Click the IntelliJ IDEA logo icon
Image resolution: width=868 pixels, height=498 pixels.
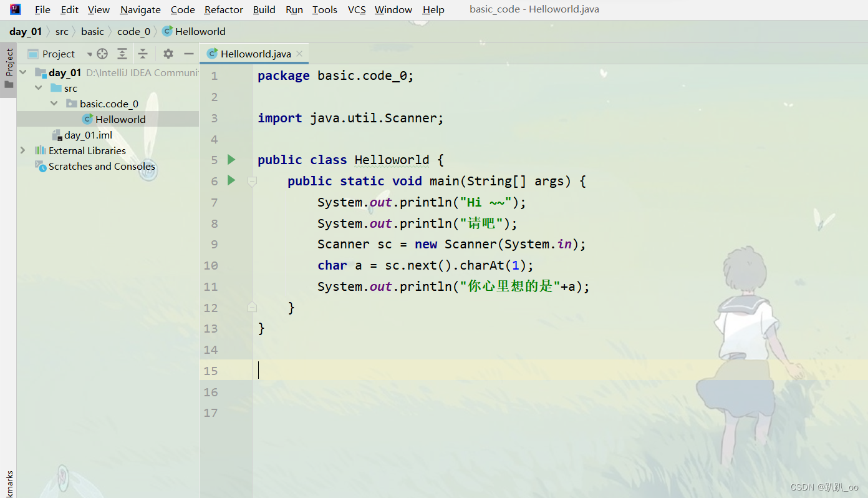tap(16, 9)
